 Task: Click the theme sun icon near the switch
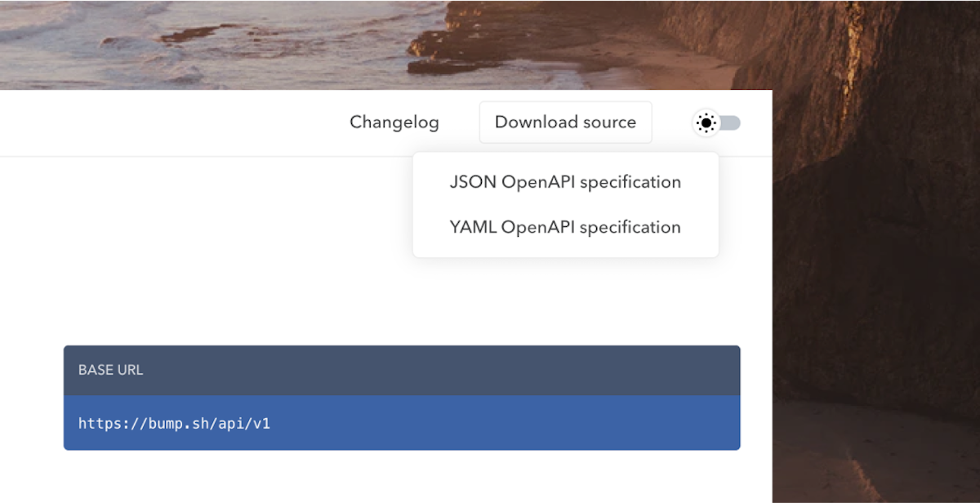coord(706,122)
